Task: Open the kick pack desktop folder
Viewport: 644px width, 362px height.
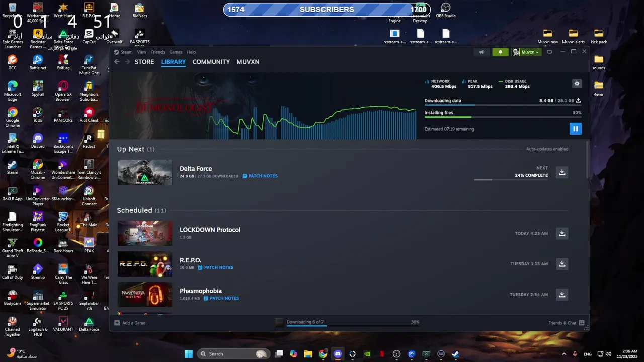Action: coord(599,36)
